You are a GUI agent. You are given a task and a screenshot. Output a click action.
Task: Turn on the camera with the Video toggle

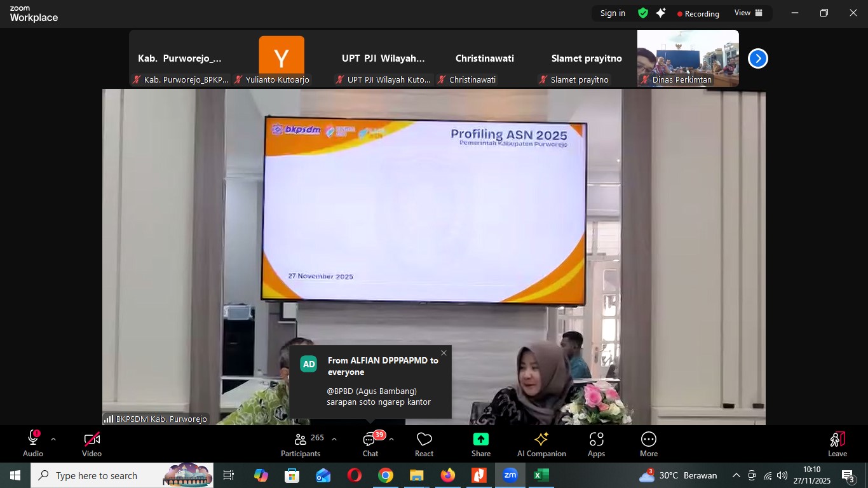pos(92,444)
